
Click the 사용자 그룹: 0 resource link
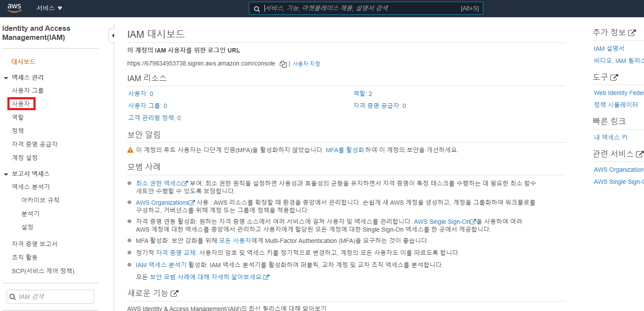point(148,106)
